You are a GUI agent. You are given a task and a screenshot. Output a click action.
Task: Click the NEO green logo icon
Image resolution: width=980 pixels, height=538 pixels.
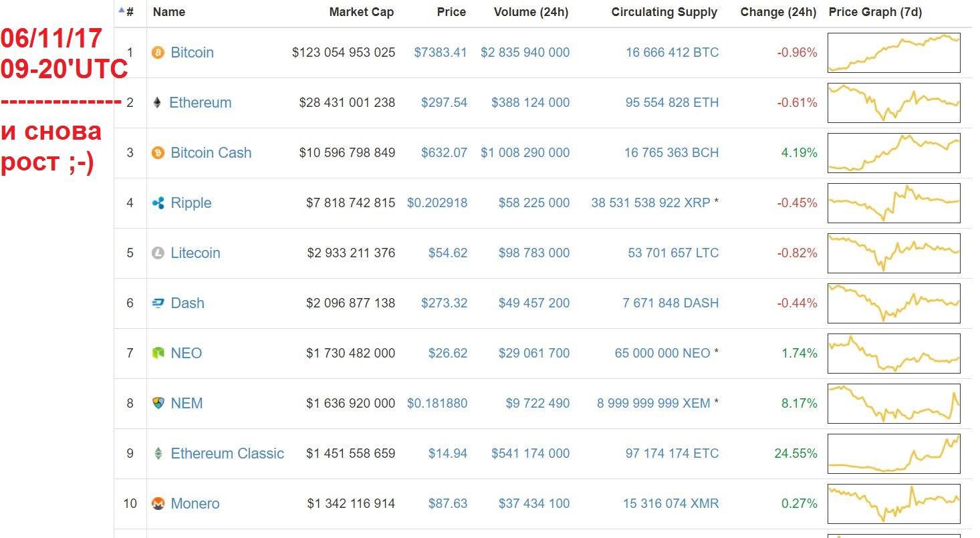(x=158, y=353)
